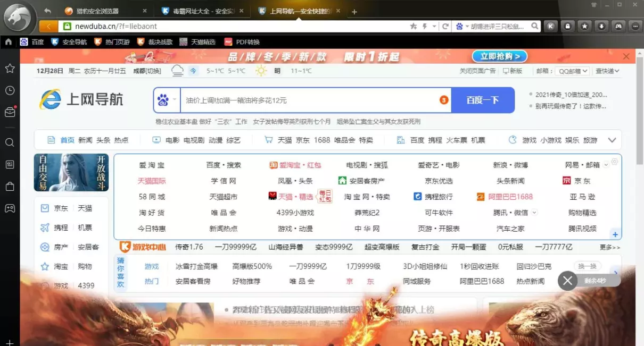This screenshot has height=346, width=644.
Task: Click the gamepad toolbar icon
Action: 618,26
